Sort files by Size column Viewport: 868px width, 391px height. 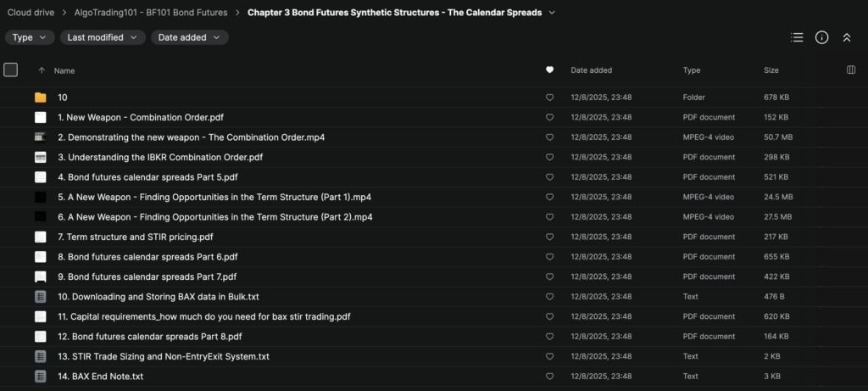point(771,70)
